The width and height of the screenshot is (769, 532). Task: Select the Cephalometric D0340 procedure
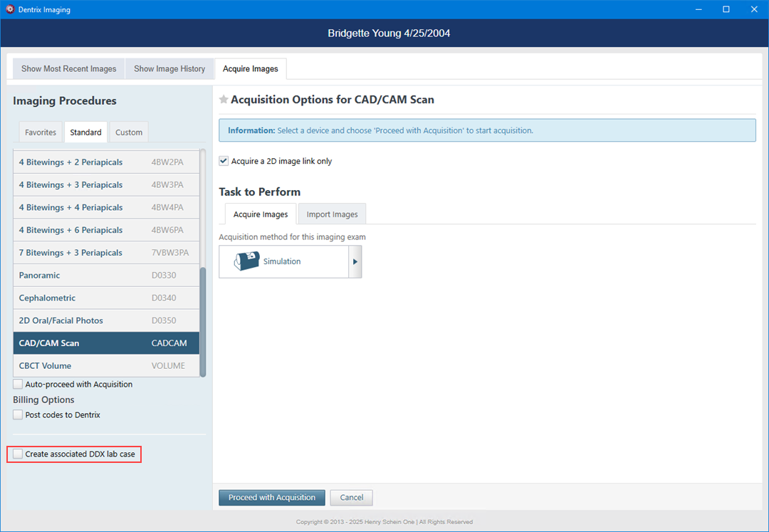tap(106, 298)
